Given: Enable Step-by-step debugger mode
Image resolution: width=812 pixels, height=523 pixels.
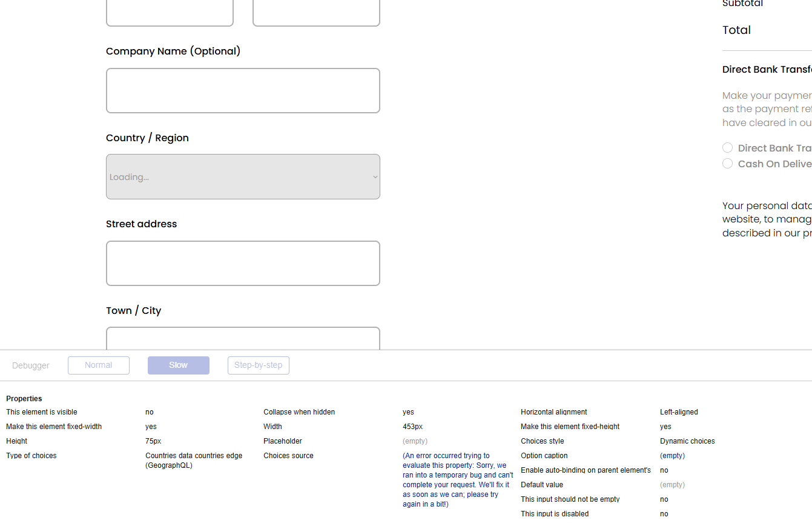Looking at the screenshot, I should tap(259, 365).
